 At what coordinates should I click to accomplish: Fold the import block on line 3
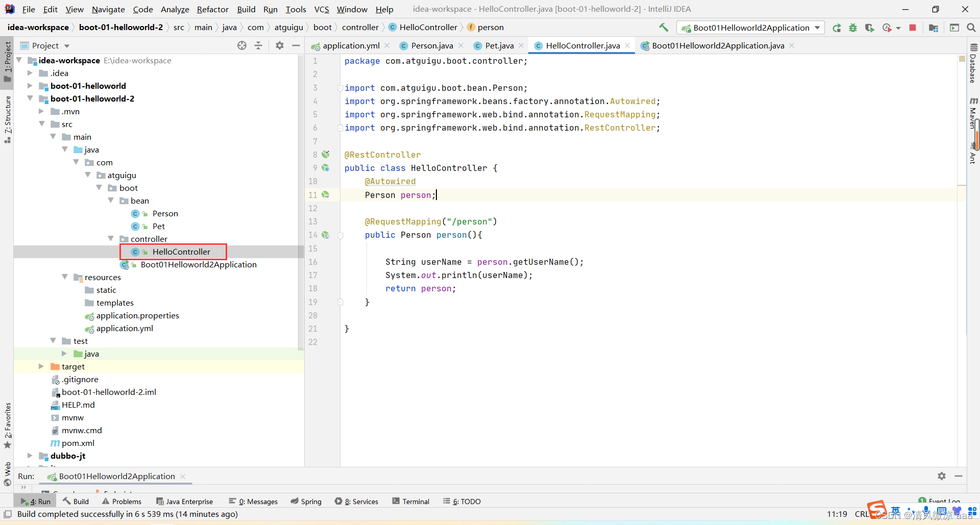(x=340, y=88)
